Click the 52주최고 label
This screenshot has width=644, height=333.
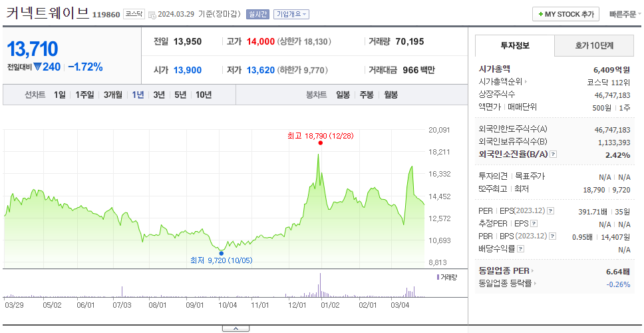point(493,189)
